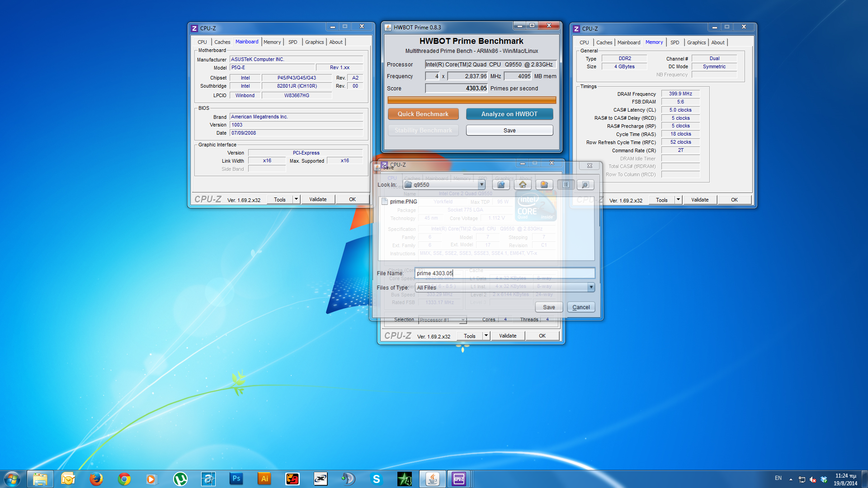
Task: Open Caches tab in left CPU-Z window
Action: [222, 42]
